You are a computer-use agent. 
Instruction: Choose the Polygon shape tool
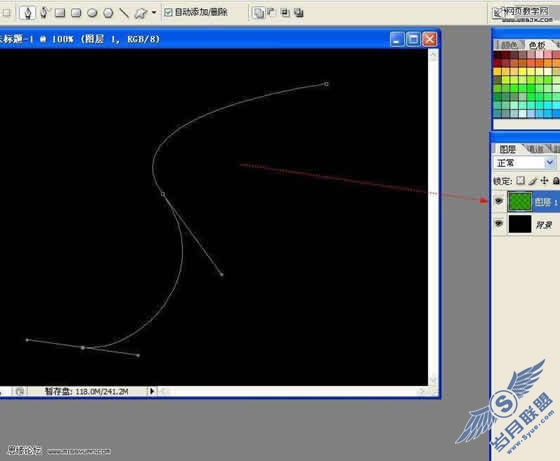coord(108,13)
